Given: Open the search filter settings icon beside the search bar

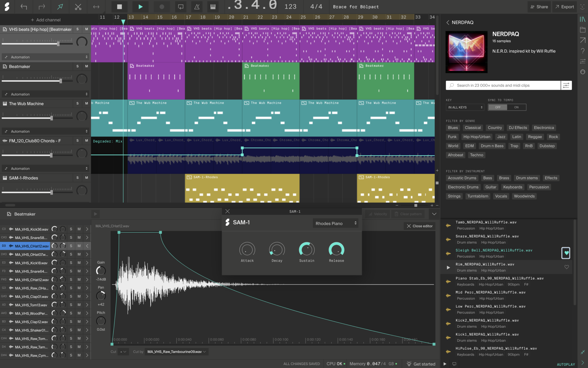Looking at the screenshot, I should pos(566,85).
